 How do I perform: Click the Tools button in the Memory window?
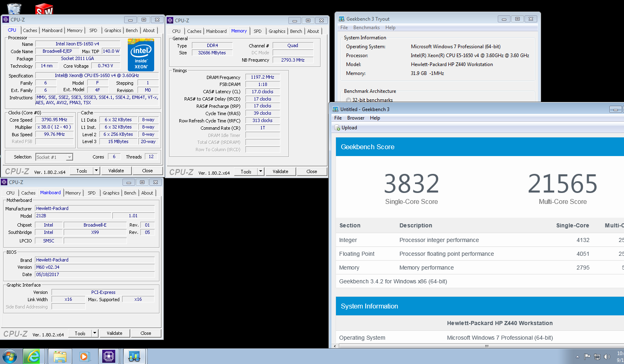(x=246, y=171)
